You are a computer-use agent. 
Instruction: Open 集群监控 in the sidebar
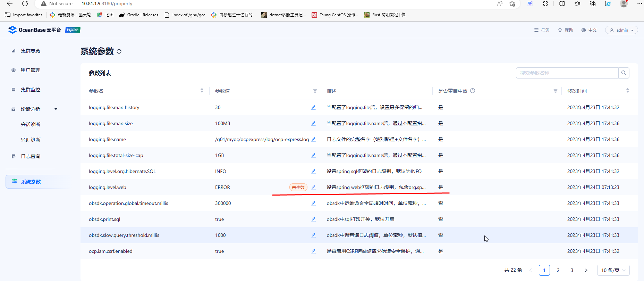tap(31, 90)
